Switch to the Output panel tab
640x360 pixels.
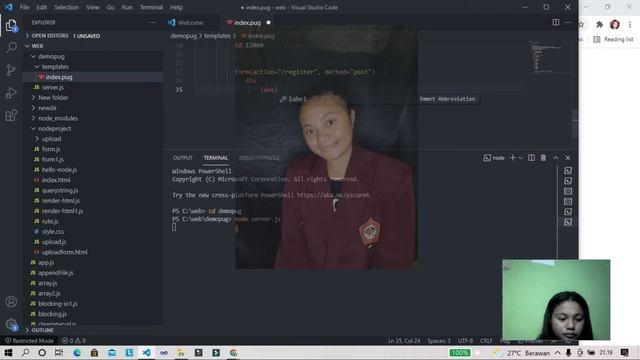coord(182,158)
